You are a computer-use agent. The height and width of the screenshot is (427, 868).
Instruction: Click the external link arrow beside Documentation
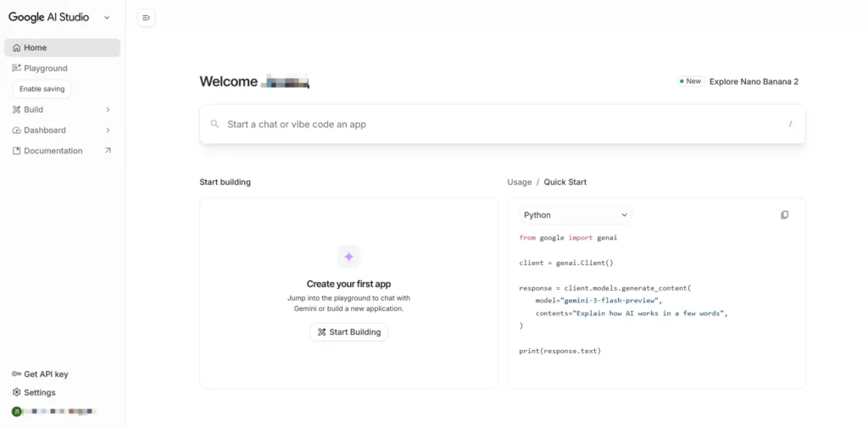108,151
